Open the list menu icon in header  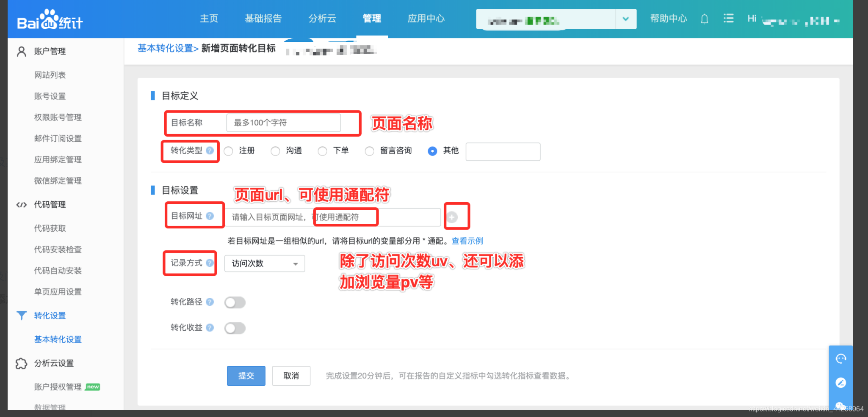pyautogui.click(x=728, y=18)
